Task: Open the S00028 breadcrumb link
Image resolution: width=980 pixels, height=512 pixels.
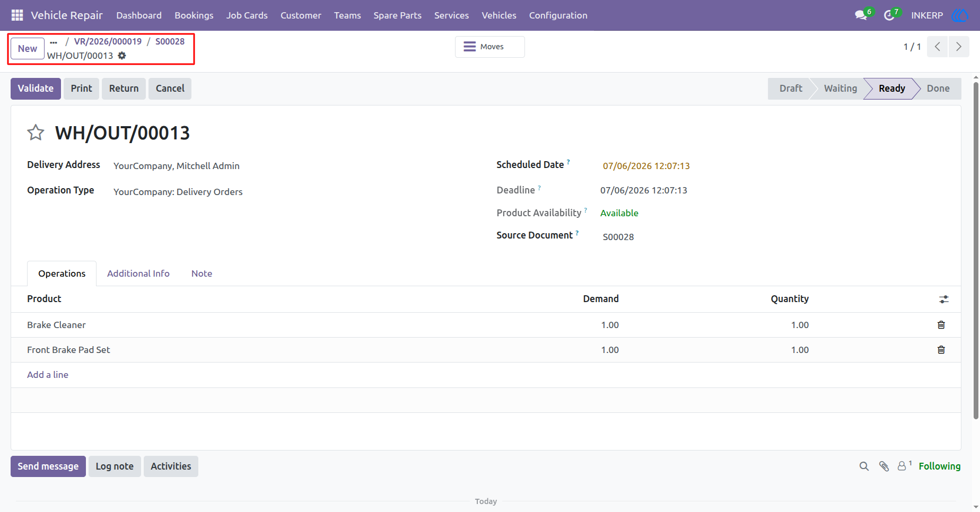Action: pos(170,41)
